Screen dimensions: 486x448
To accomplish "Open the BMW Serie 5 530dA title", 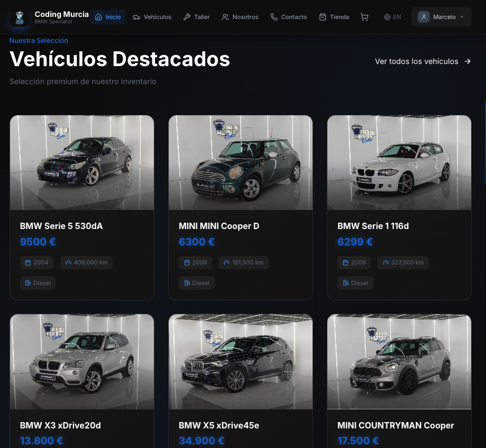I will (61, 226).
